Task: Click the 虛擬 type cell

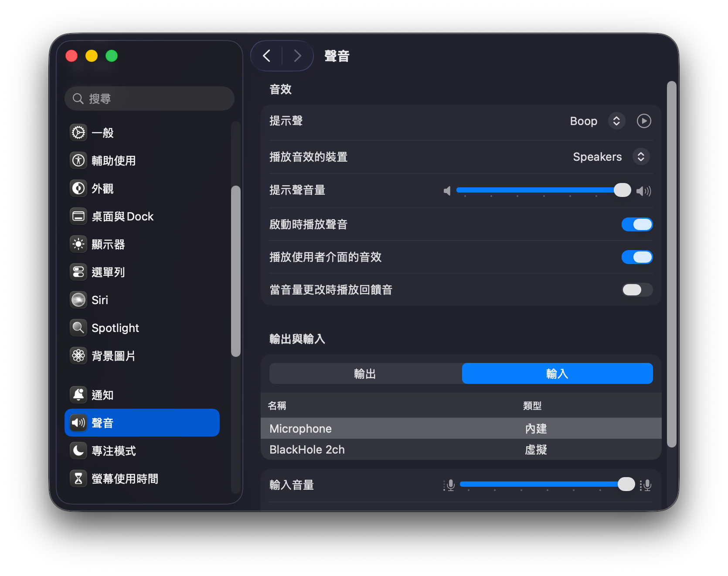Action: 536,450
